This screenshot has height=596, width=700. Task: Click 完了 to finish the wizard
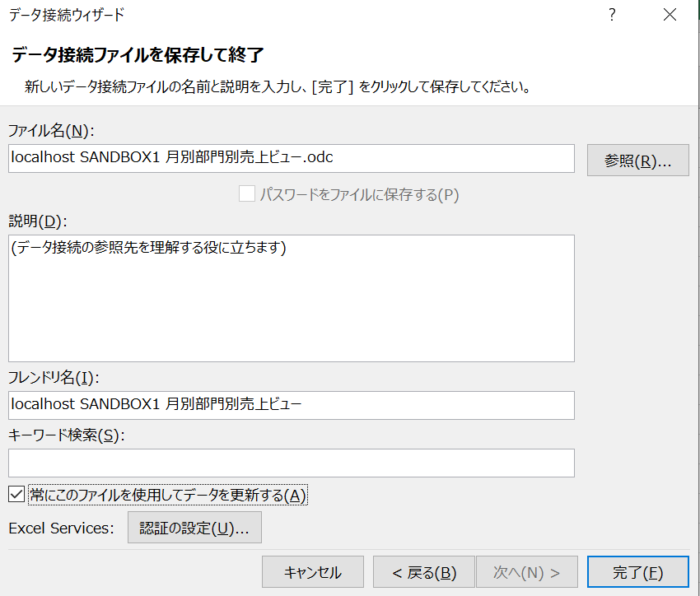638,571
